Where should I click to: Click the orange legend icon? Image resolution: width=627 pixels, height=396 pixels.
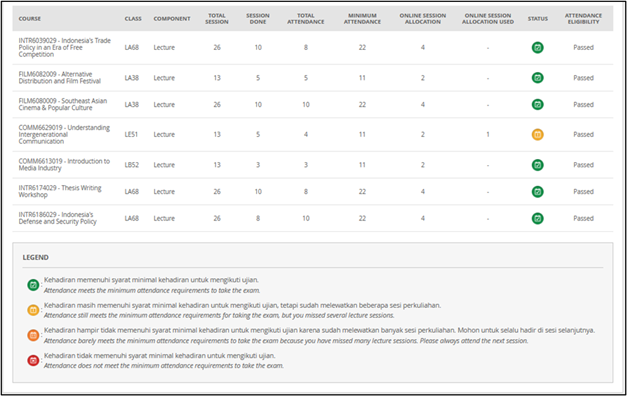[33, 335]
